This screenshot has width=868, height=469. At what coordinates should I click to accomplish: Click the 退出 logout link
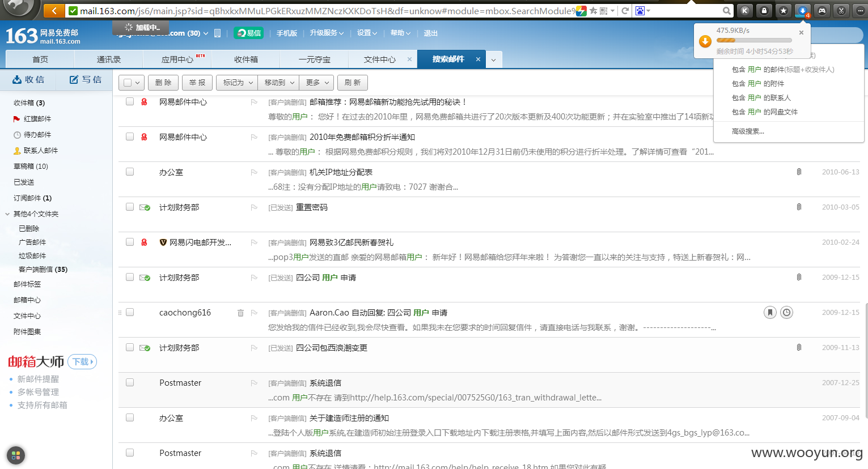431,33
